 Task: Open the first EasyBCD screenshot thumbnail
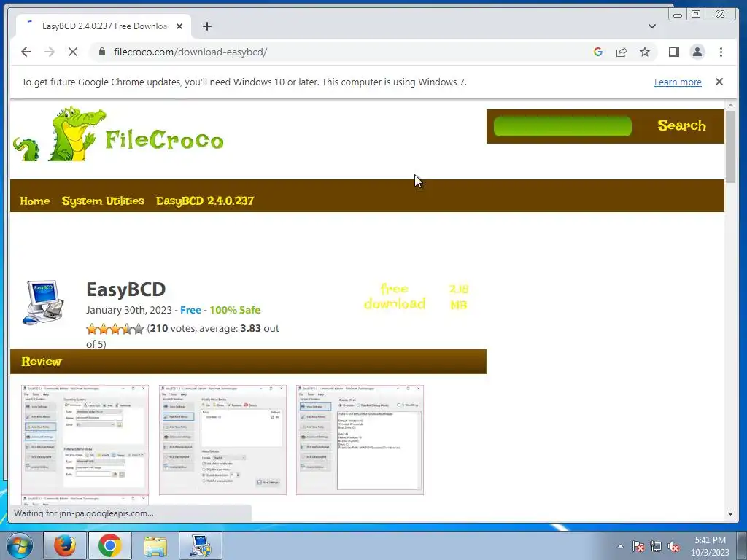[x=85, y=440]
